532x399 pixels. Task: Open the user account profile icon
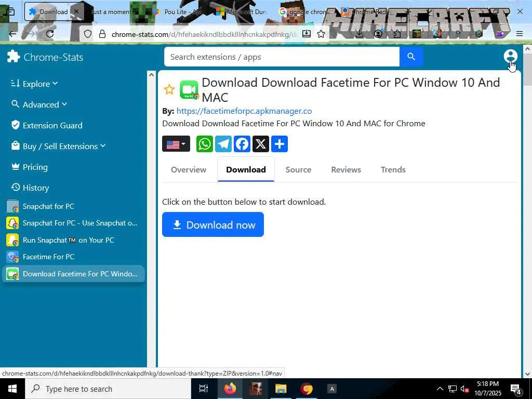510,56
